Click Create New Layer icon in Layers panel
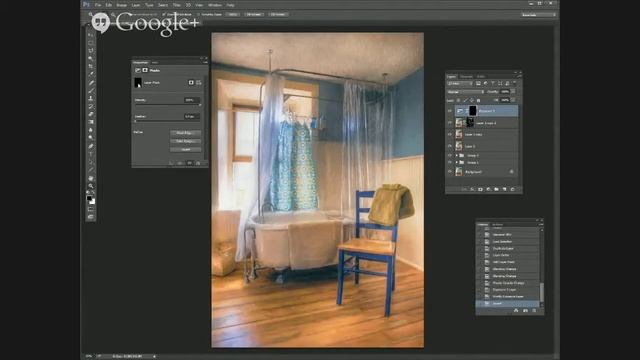640x360 pixels. tap(504, 189)
